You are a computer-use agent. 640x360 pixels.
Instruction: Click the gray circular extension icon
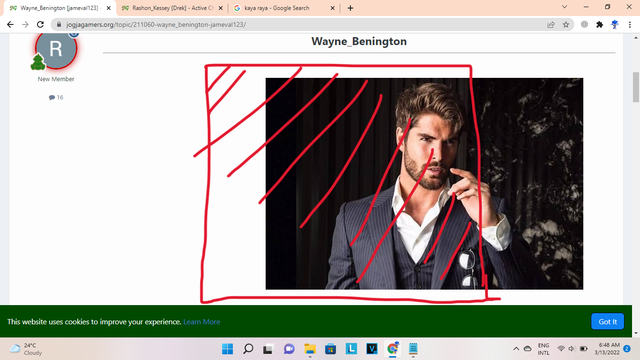(584, 24)
